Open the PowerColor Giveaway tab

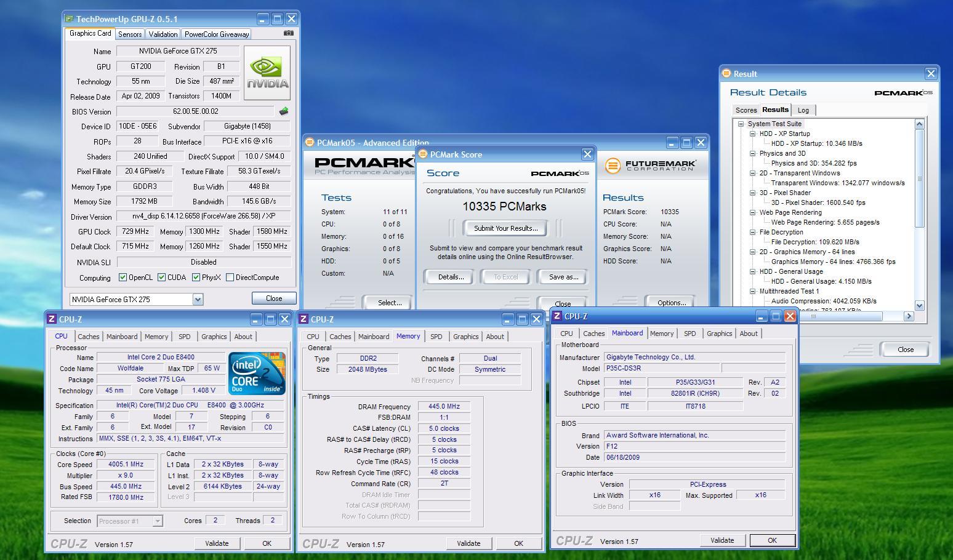(x=217, y=34)
